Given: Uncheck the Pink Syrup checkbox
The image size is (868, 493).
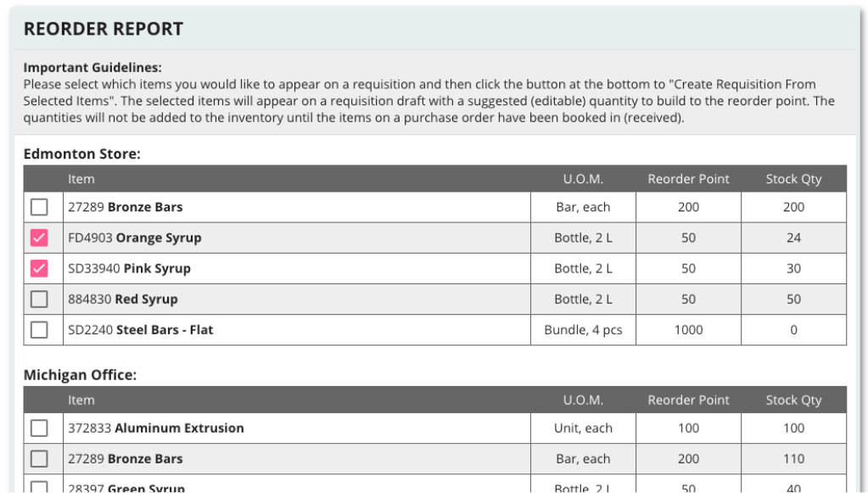Looking at the screenshot, I should pyautogui.click(x=39, y=268).
